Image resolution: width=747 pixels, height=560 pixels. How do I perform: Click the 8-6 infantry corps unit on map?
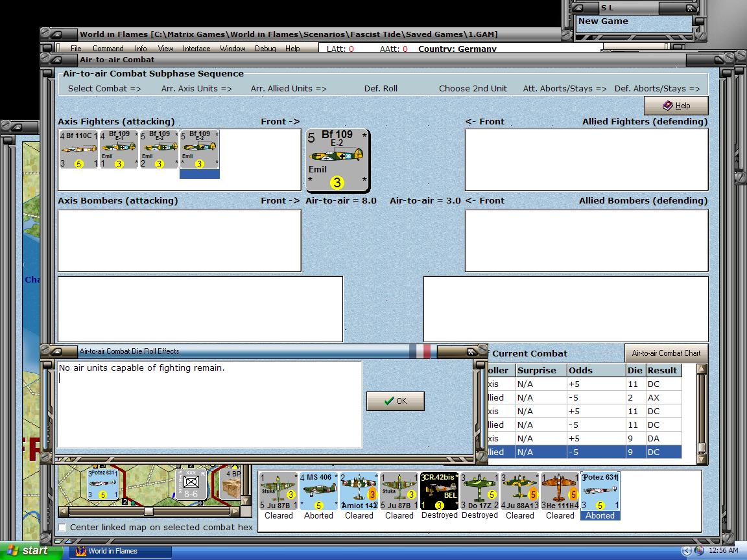click(191, 484)
